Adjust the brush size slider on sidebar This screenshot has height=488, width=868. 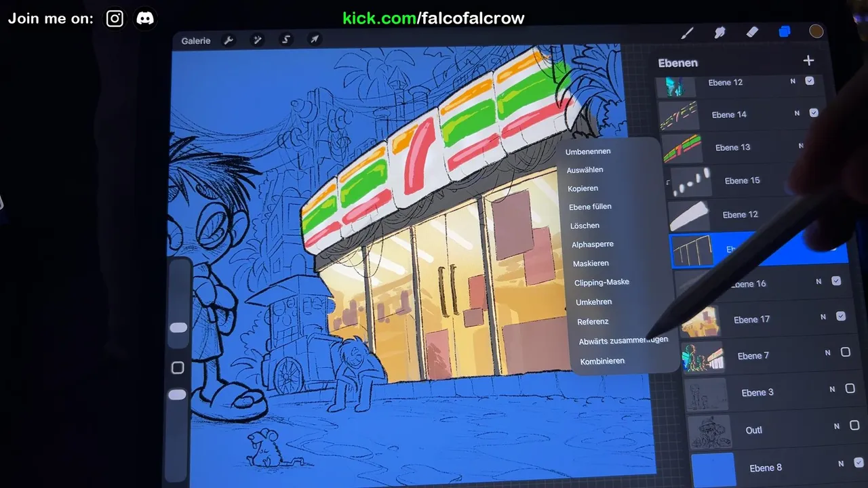(x=178, y=327)
